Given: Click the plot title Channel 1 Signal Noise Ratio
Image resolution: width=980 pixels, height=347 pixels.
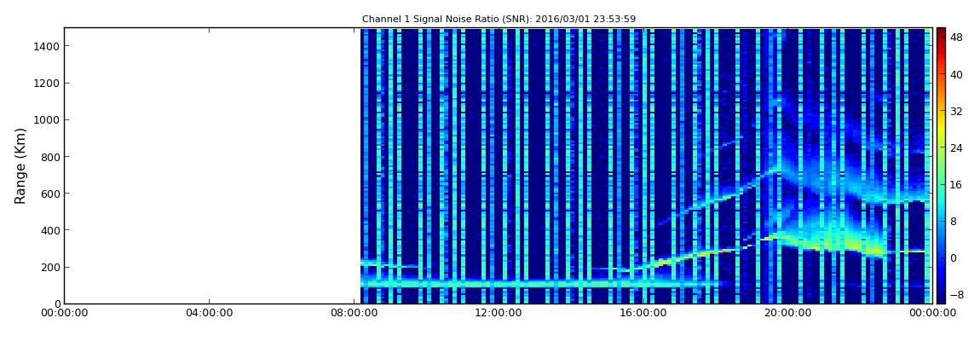Looking at the screenshot, I should 499,20.
